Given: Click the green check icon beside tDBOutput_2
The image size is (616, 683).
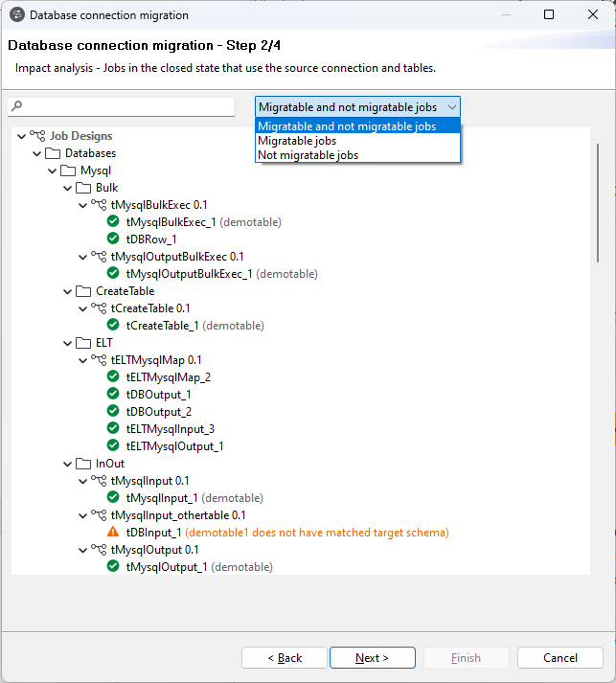Looking at the screenshot, I should (113, 411).
